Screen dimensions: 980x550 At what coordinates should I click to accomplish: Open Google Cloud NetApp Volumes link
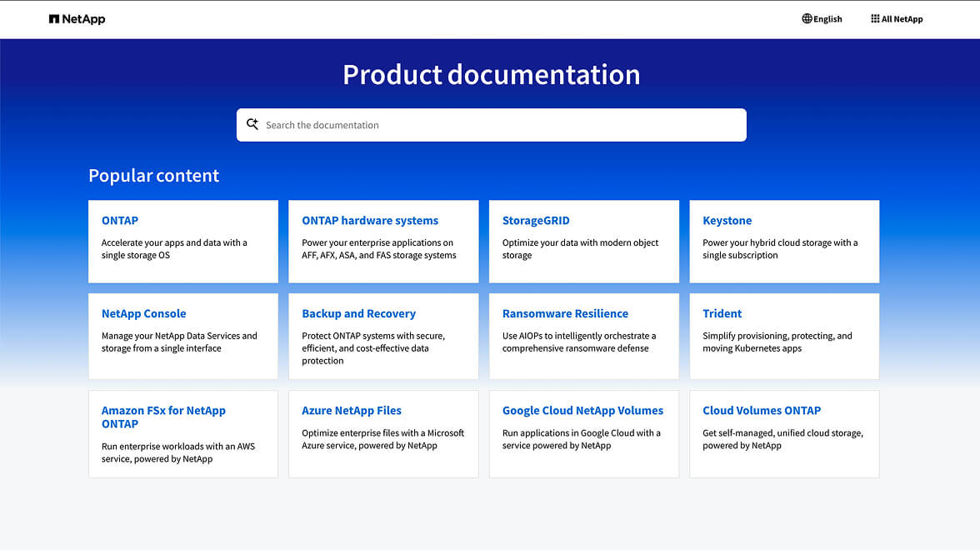[x=582, y=411]
